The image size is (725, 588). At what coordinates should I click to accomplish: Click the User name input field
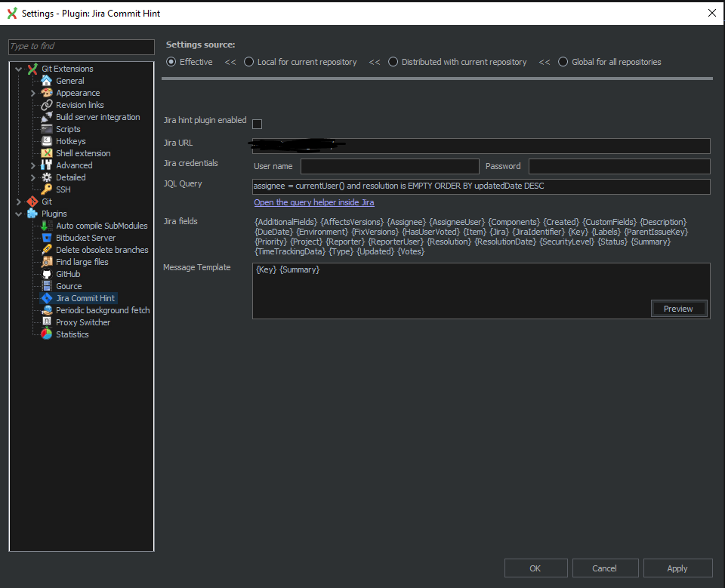390,166
